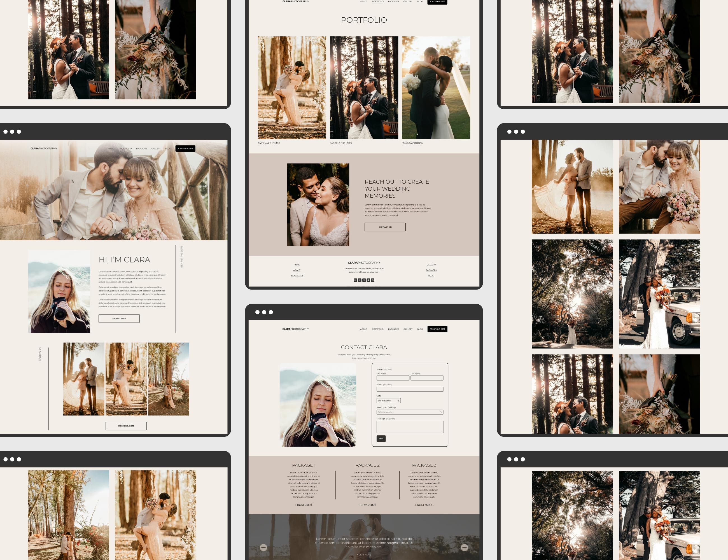Click the 'FROM 4500$' price
Viewport: 728px width, 560px height.
tap(424, 505)
